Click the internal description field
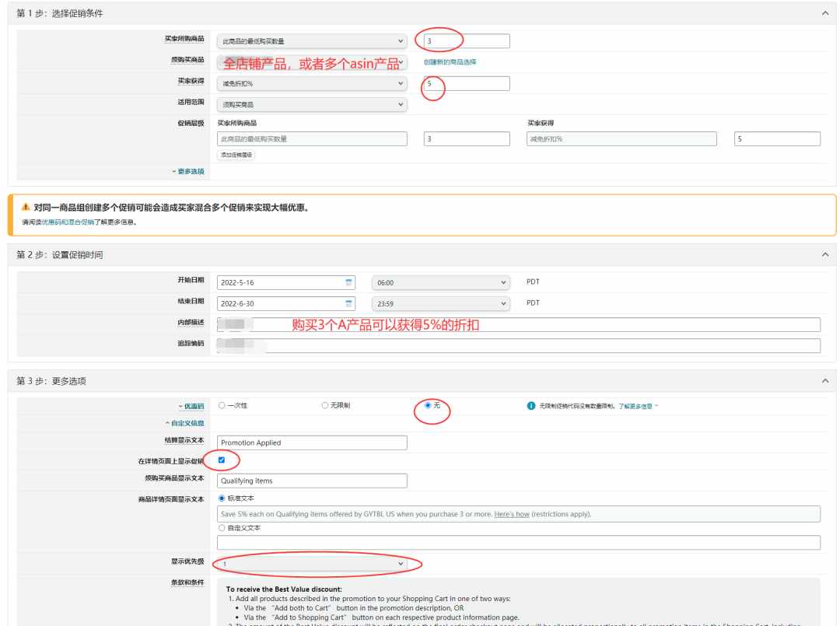 (519, 324)
